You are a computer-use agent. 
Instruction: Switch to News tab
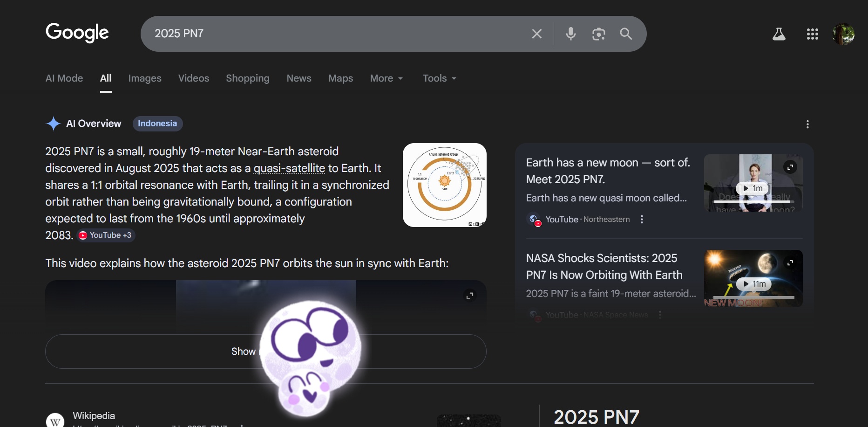[299, 78]
